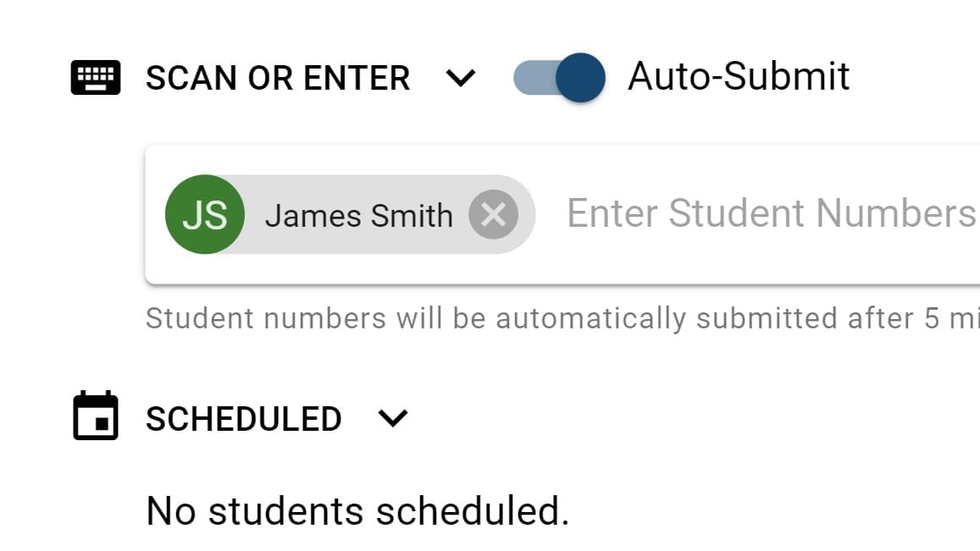
Task: Click the dark blue Auto-Submit toggle knob
Action: 580,78
